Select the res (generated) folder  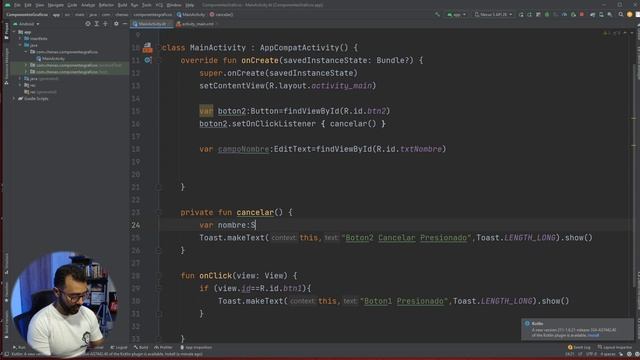tap(40, 92)
